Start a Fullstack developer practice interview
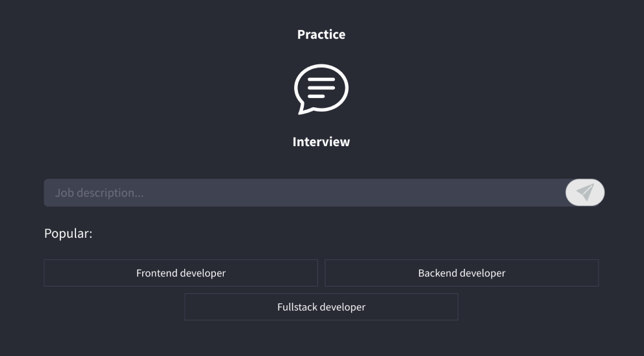644x356 pixels. [321, 307]
